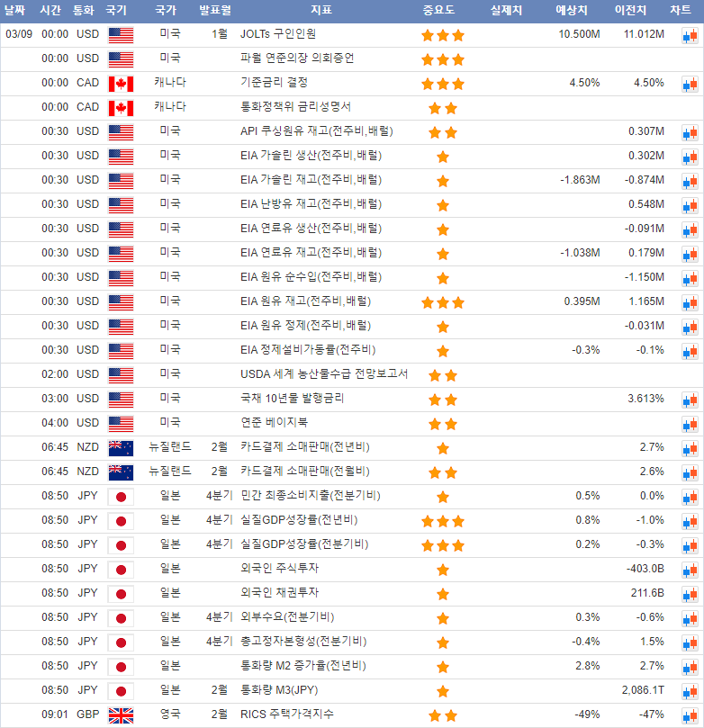The image size is (704, 728).
Task: Open the API 주상원유 재고(전주비,배럴) indicator
Action: (316, 131)
